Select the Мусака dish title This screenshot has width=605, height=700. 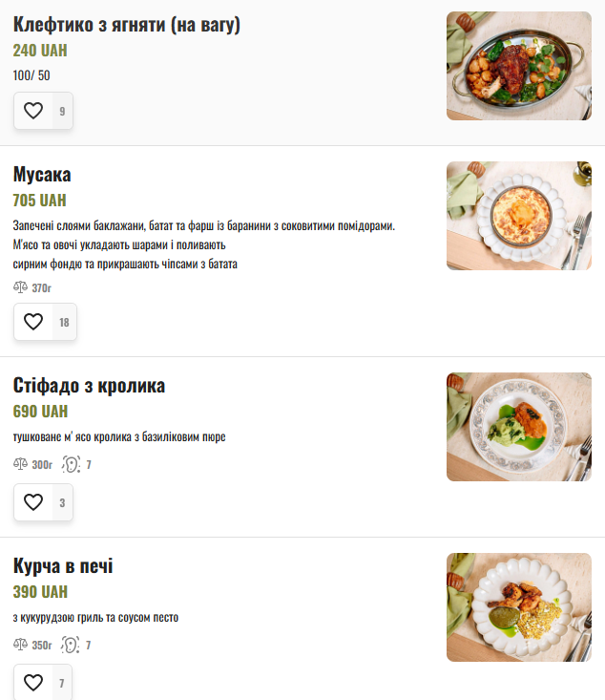coord(42,175)
